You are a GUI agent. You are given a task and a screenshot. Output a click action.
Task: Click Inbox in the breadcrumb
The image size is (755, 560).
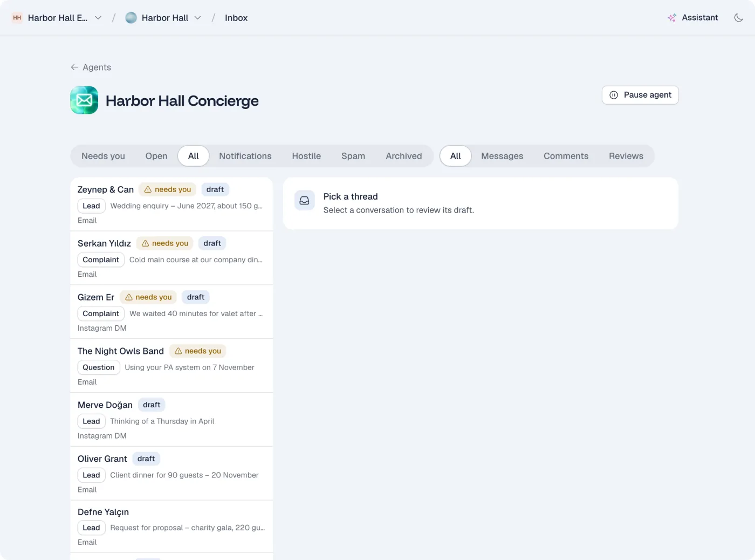236,18
